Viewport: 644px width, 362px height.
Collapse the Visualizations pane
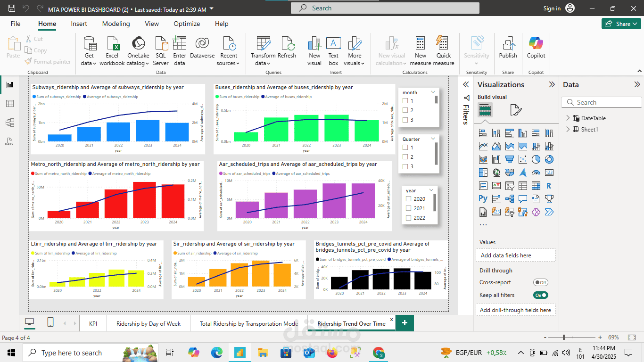pos(552,84)
